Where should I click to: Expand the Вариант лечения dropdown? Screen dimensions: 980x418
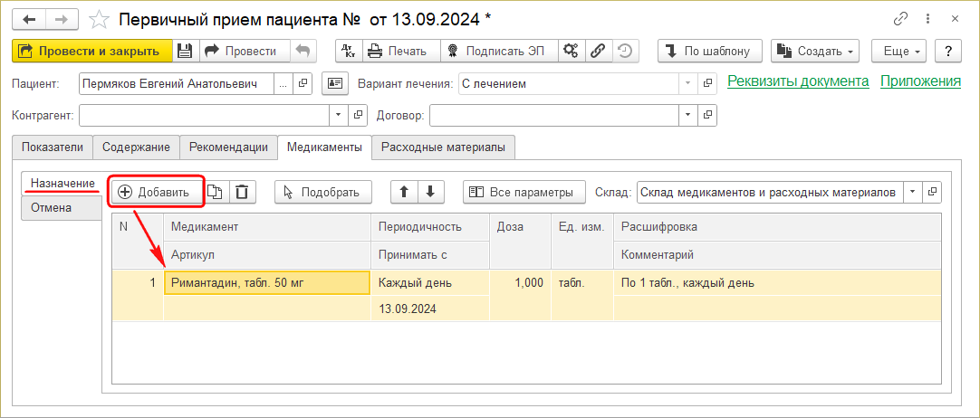pos(691,84)
